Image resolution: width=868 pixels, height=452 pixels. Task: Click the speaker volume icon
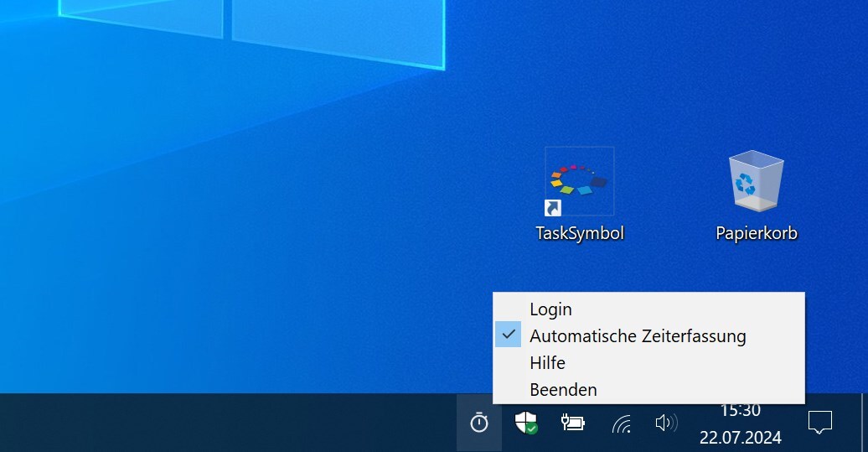pos(666,423)
